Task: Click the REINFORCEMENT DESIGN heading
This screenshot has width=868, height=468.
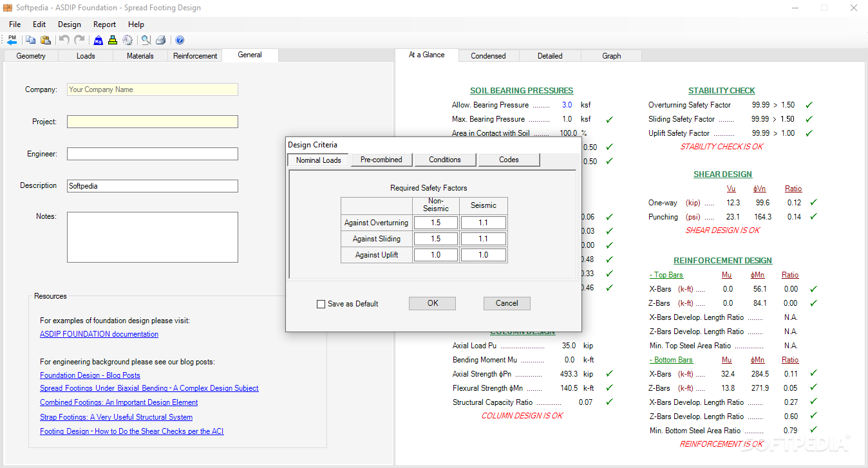Action: coord(722,261)
